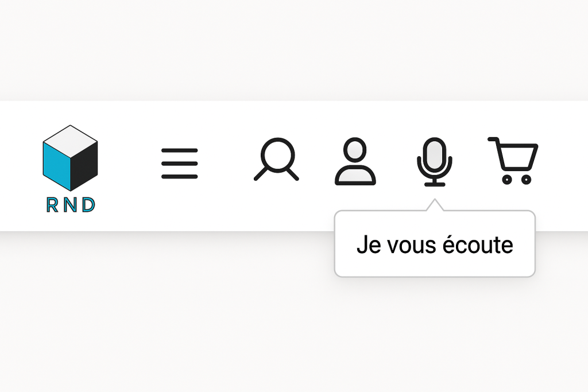The width and height of the screenshot is (588, 392).
Task: Click the "Je vous écoute" tooltip text
Action: (435, 245)
